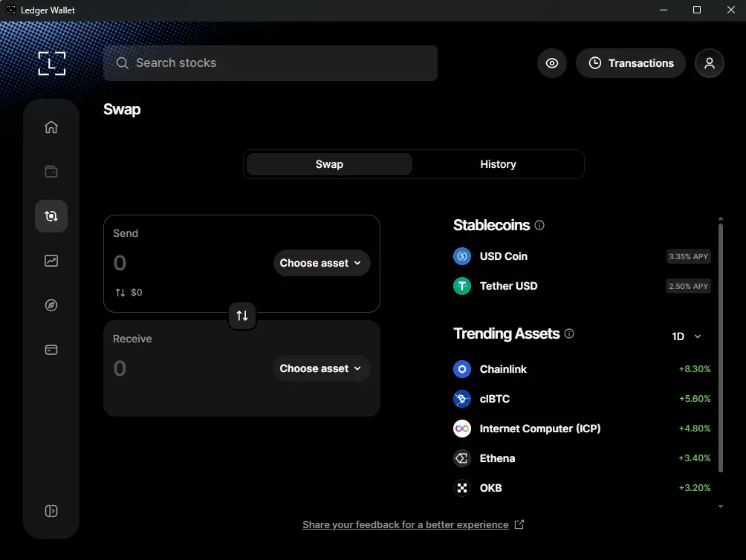The height and width of the screenshot is (560, 746).
Task: Select OKB trending asset
Action: click(582, 488)
